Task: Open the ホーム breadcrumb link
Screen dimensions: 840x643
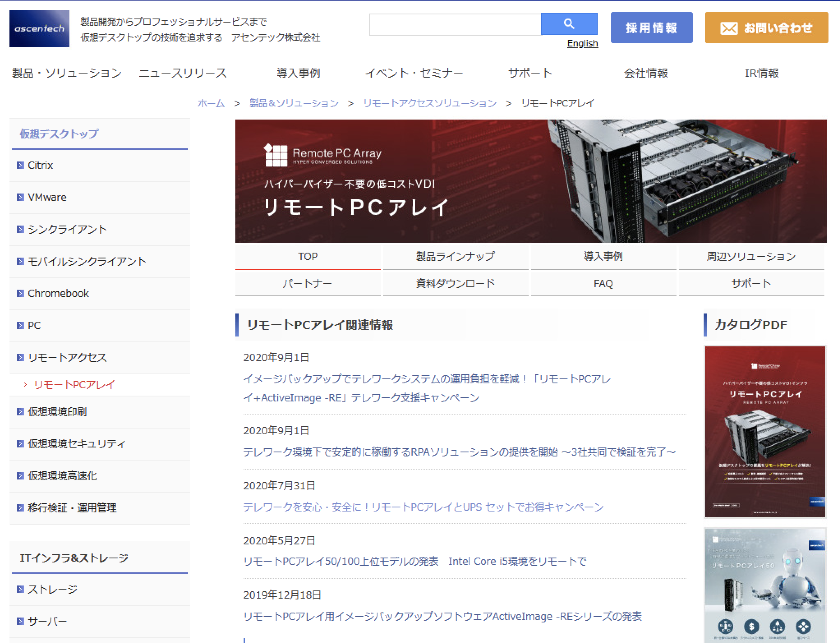Action: click(x=211, y=103)
